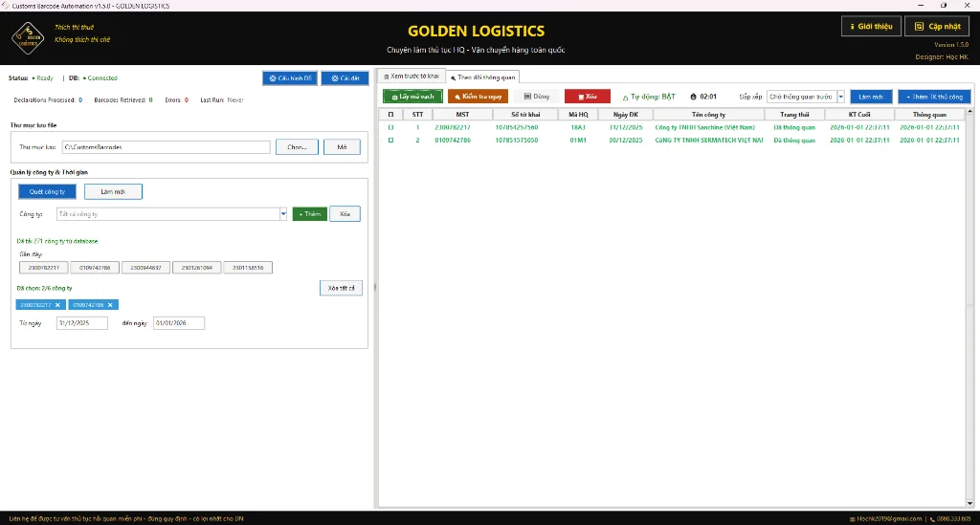Open 'Cài đặt' settings

click(x=345, y=78)
